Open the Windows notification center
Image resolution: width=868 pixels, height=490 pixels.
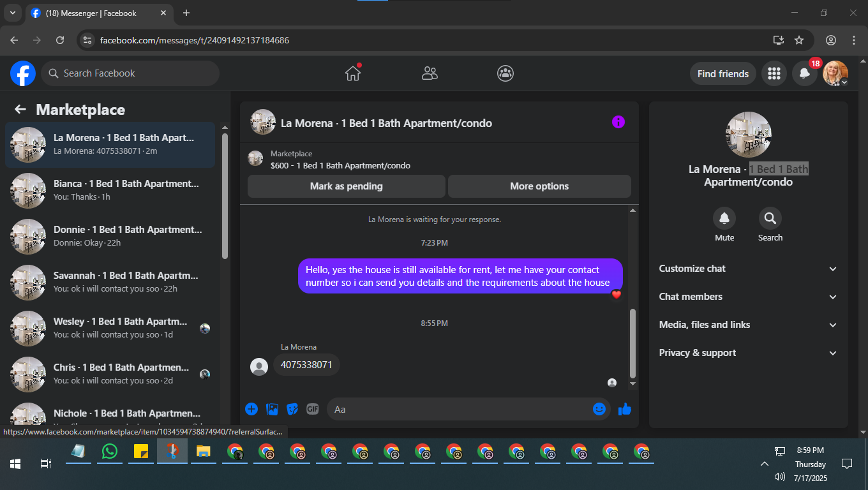(847, 464)
